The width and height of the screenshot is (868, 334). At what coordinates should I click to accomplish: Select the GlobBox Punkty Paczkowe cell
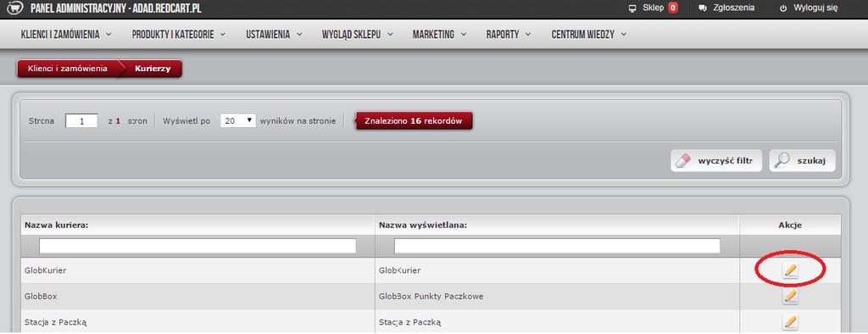coord(557,297)
